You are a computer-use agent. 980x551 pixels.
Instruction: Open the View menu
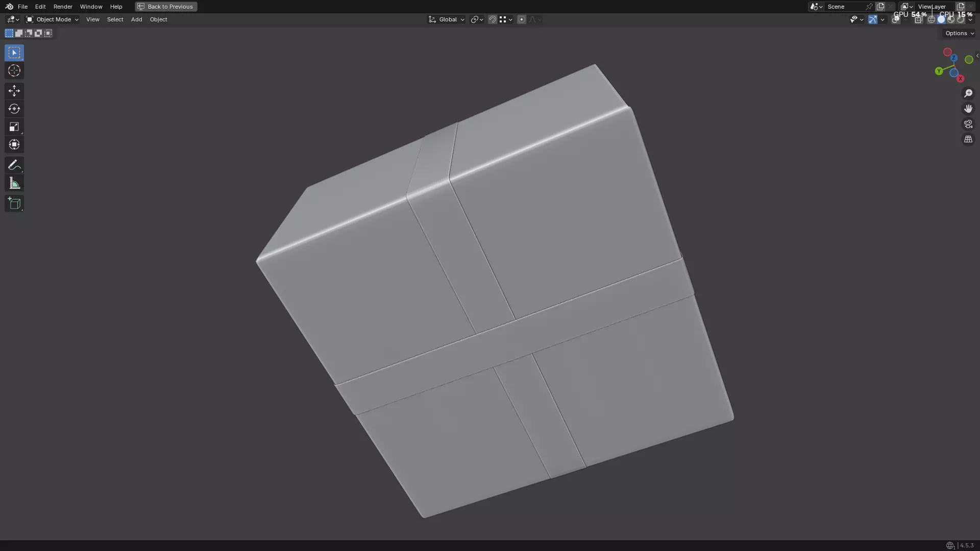pyautogui.click(x=92, y=19)
